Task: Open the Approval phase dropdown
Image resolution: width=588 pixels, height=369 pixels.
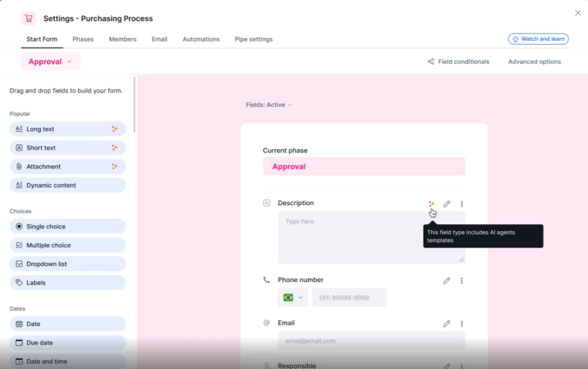Action: click(x=51, y=62)
